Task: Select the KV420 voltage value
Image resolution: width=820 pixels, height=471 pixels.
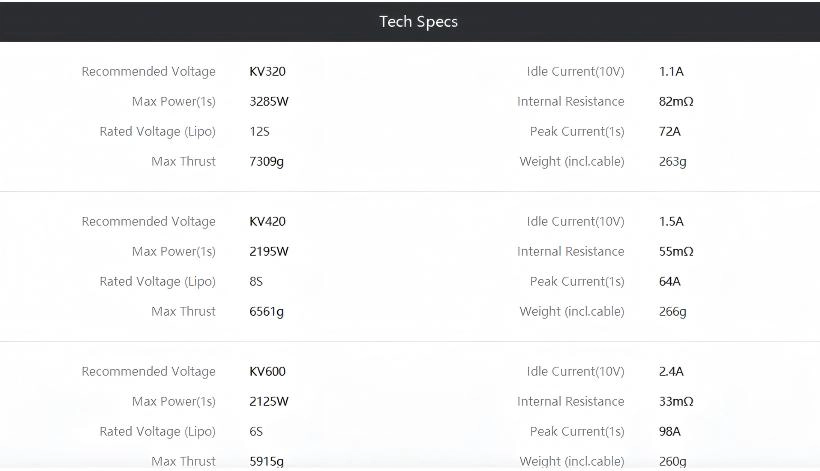Action: pyautogui.click(x=267, y=222)
